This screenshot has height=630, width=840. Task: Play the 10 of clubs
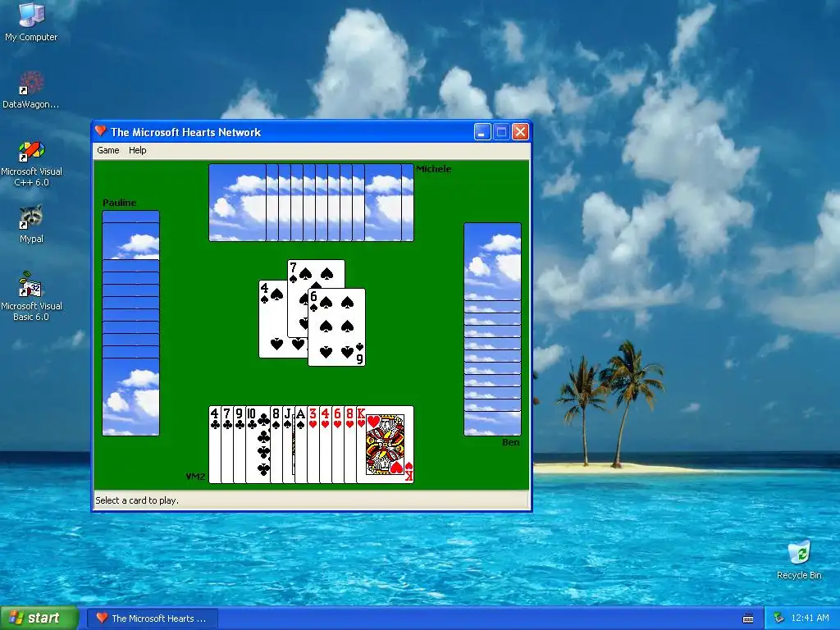258,445
